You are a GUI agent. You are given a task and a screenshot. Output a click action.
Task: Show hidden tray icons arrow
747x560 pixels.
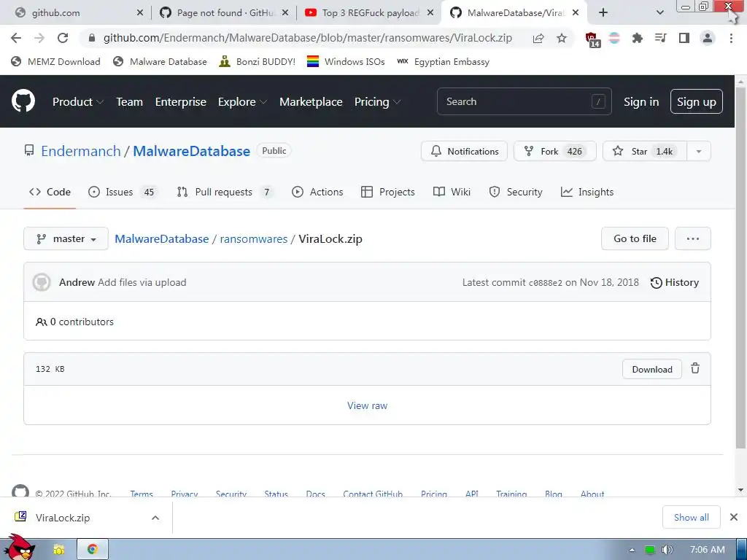pos(632,550)
